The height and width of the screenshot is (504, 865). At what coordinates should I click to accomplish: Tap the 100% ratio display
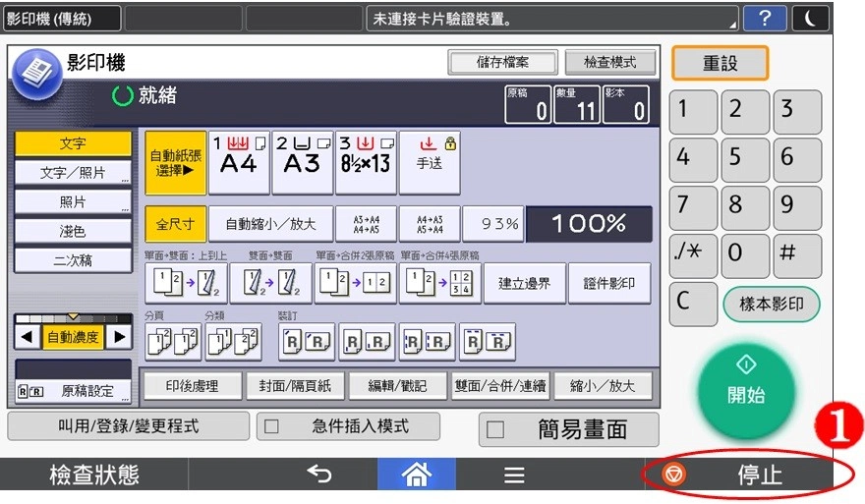click(x=589, y=224)
